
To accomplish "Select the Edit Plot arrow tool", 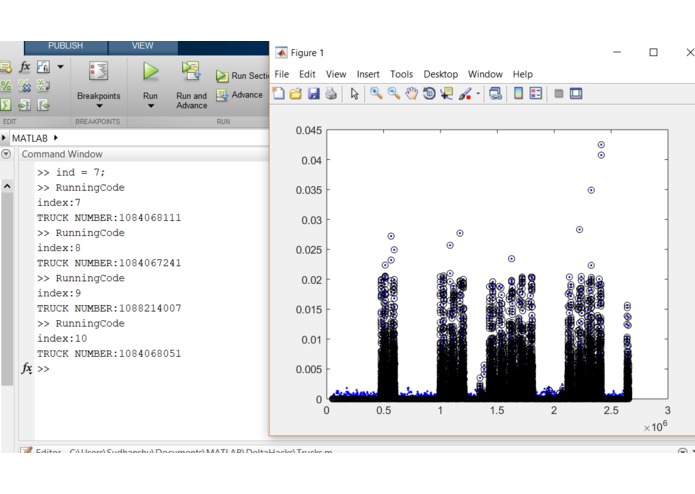I will pos(354,94).
